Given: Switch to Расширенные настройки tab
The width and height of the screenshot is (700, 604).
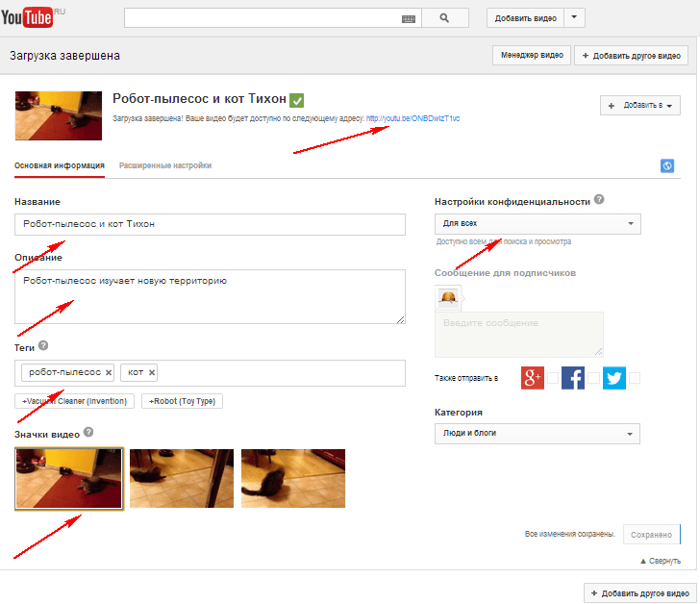Looking at the screenshot, I should [165, 165].
